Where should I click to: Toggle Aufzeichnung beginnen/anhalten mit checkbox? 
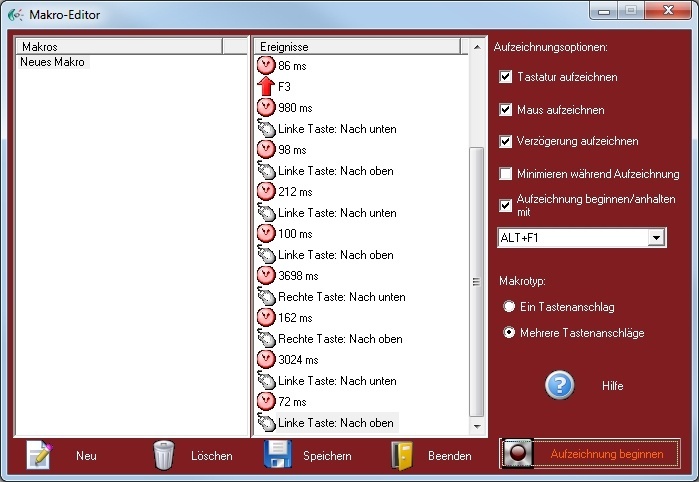(506, 206)
